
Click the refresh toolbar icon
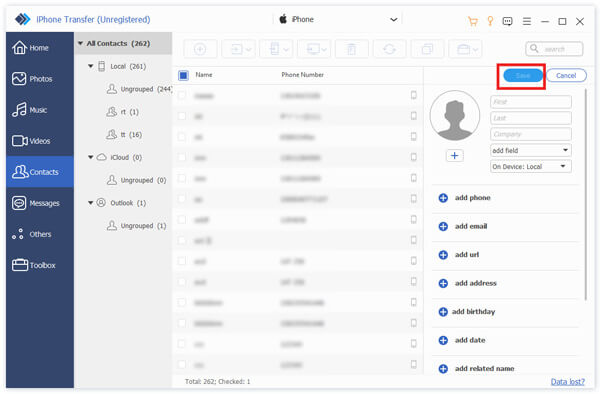[x=389, y=49]
